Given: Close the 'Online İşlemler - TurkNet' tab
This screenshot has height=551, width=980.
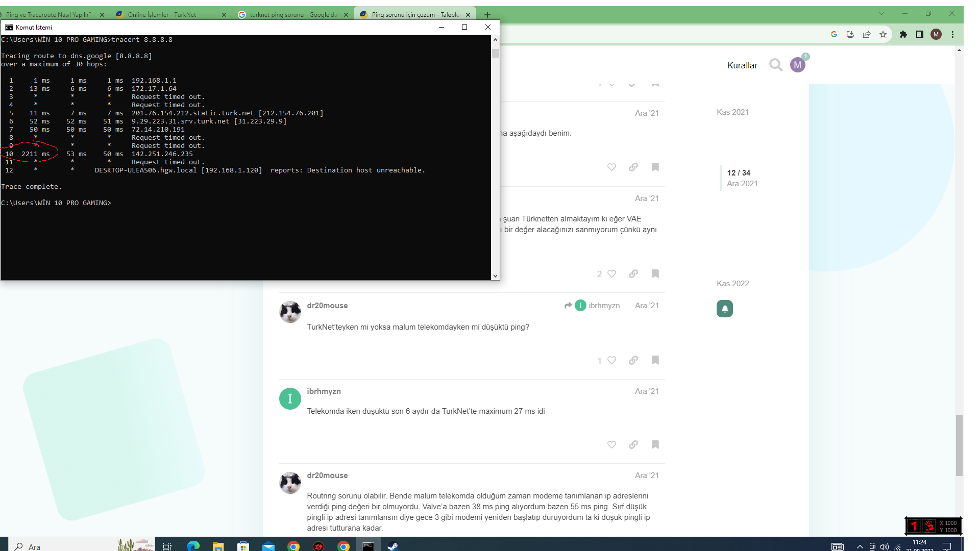Looking at the screenshot, I should click(x=224, y=15).
